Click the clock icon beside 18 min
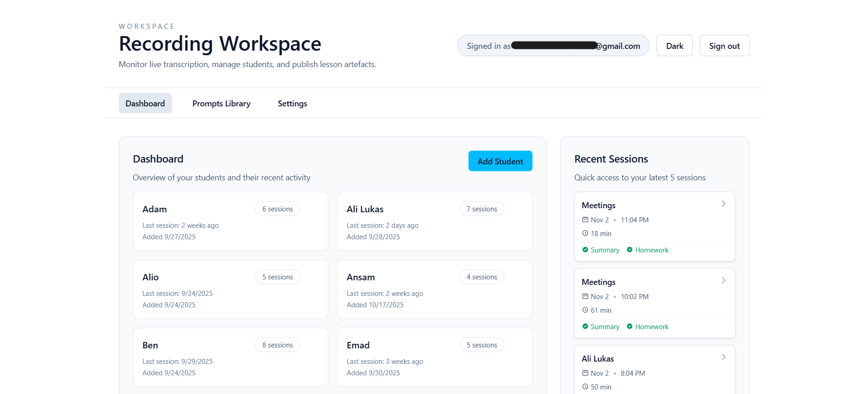 click(x=585, y=233)
